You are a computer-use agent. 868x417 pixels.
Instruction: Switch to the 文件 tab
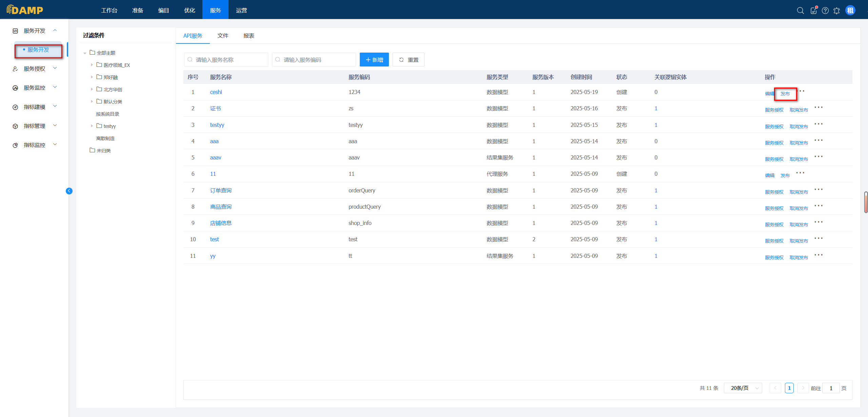pos(223,36)
